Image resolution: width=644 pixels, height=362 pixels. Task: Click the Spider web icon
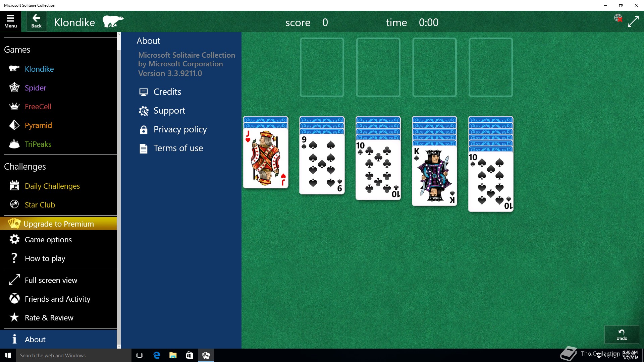14,87
